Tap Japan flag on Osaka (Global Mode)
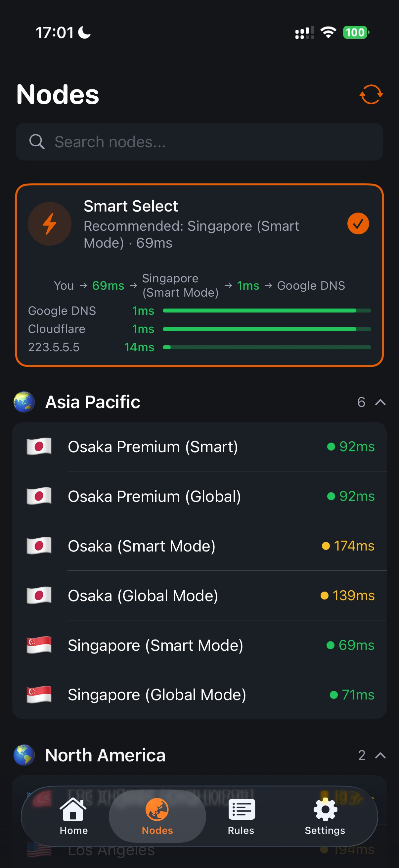This screenshot has height=868, width=399. pos(39,596)
